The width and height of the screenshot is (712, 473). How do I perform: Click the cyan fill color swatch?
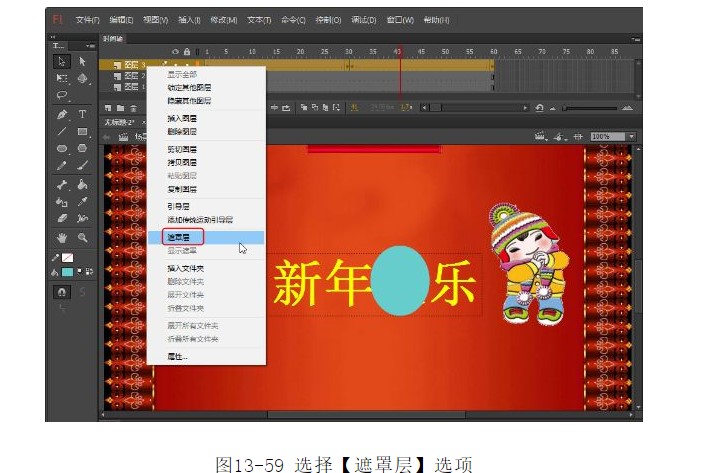67,272
